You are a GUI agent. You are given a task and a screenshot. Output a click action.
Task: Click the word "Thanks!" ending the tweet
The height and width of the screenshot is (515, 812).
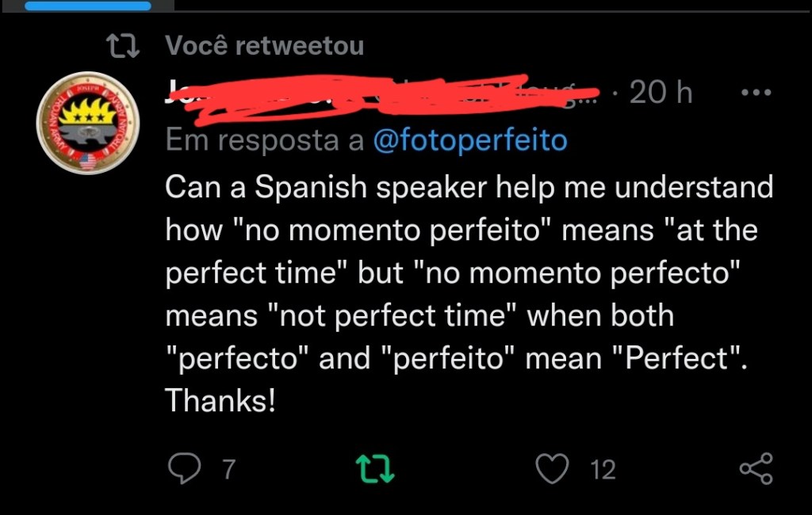click(x=220, y=401)
